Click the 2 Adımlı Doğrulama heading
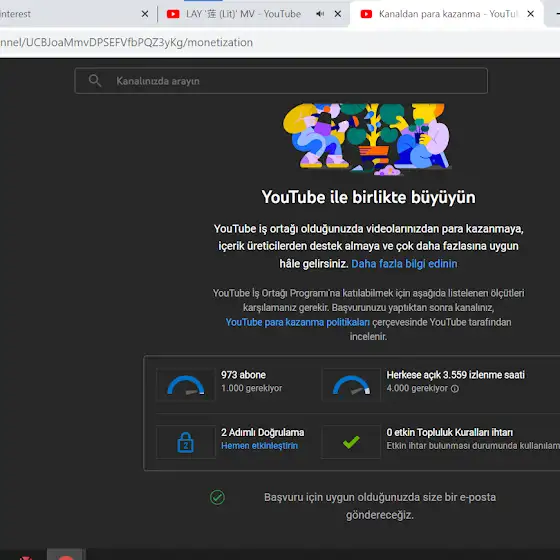The height and width of the screenshot is (560, 560). point(262,432)
